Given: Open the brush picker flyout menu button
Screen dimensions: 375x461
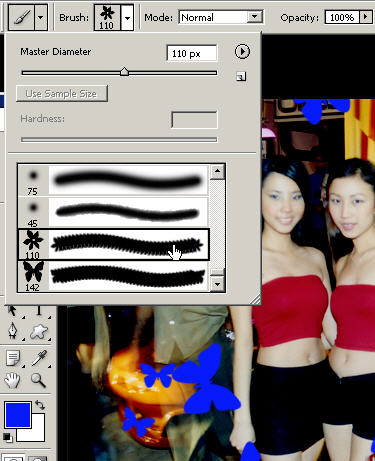Looking at the screenshot, I should click(x=242, y=52).
